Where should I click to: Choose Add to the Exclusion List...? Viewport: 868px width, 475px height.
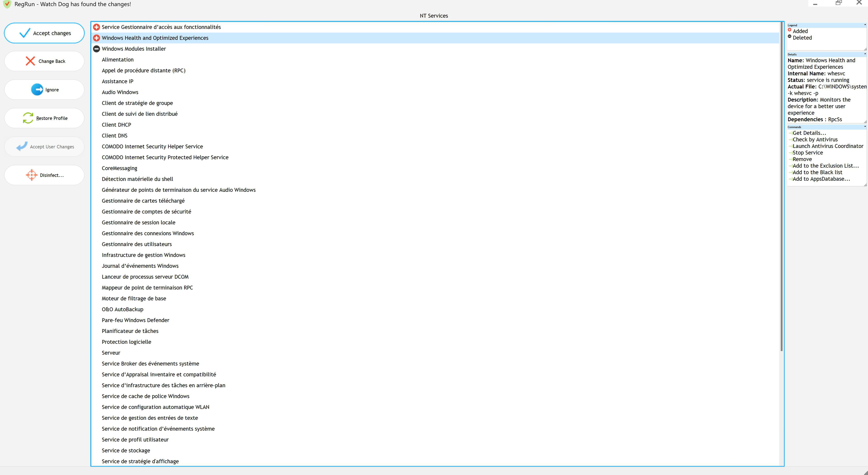(x=826, y=166)
